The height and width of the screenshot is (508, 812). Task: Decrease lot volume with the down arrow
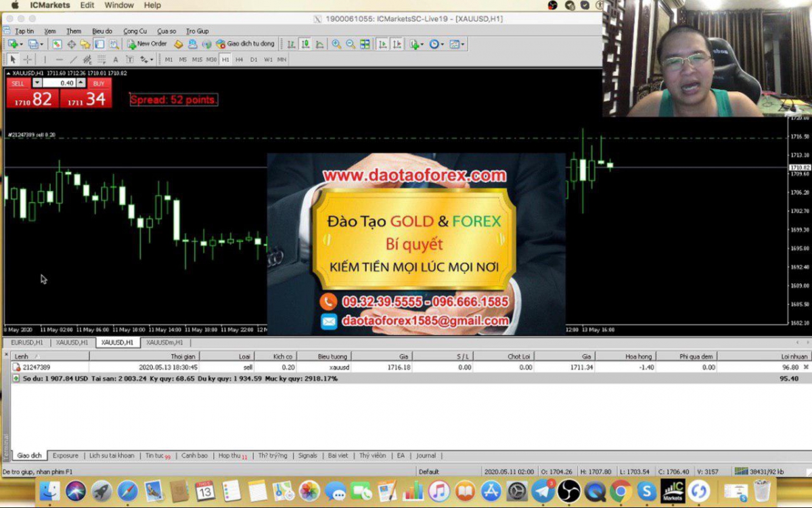tap(37, 83)
